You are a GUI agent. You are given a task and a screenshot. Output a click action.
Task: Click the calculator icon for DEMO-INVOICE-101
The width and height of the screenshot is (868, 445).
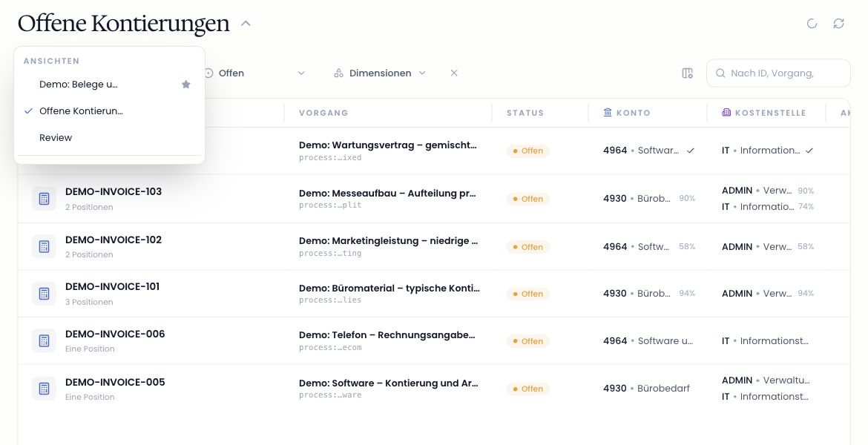pyautogui.click(x=44, y=294)
